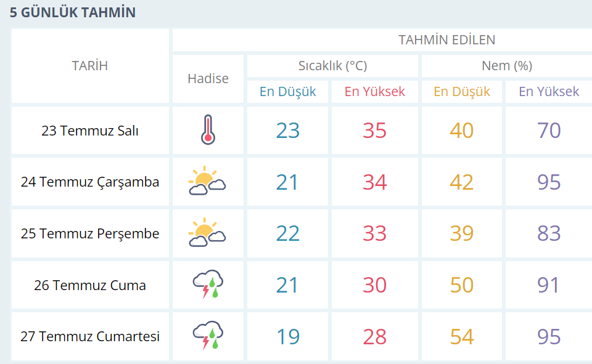Click partly cloudy icon for 25 Temmuz Perşembe
592x364 pixels.
click(207, 232)
